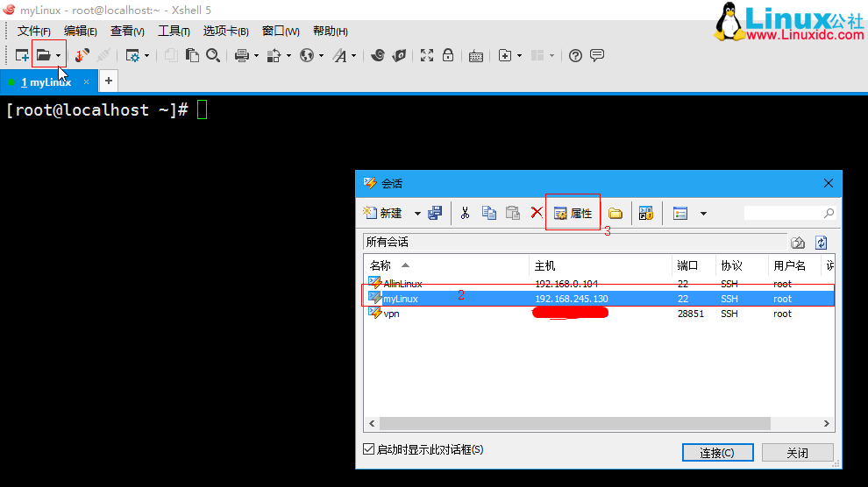Sort by 名称 column header

tap(446, 266)
